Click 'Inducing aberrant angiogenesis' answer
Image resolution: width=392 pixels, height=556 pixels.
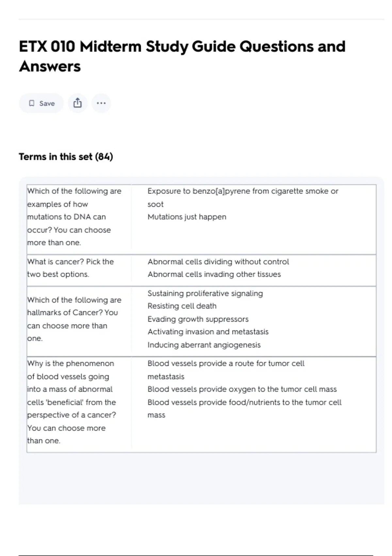(x=204, y=345)
